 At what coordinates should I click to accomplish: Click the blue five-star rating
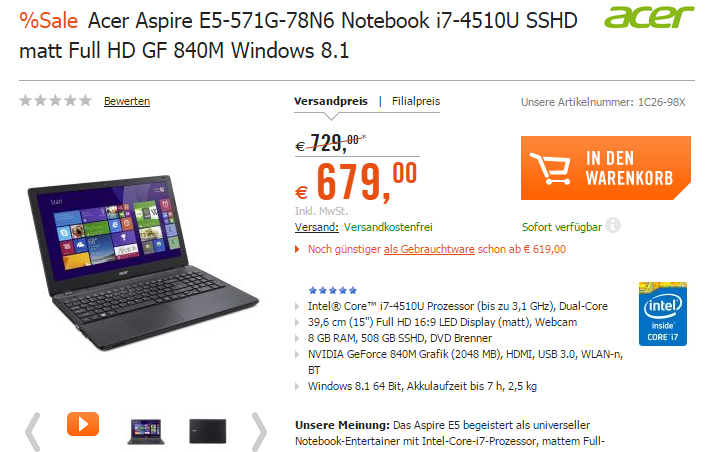tap(332, 290)
